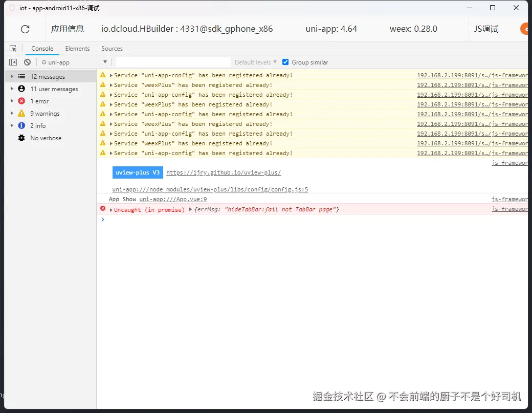Expand the 1 error group
Viewport: 532px width, 413px height.
point(12,101)
